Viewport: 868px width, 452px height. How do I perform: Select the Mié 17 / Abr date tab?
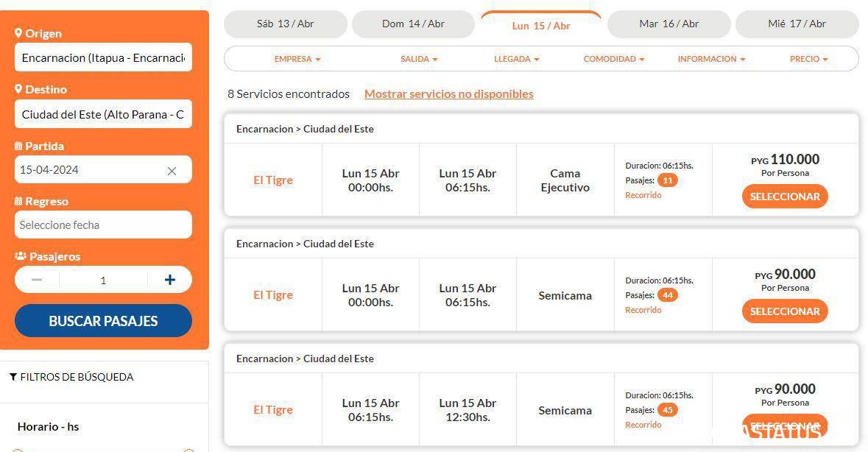797,24
